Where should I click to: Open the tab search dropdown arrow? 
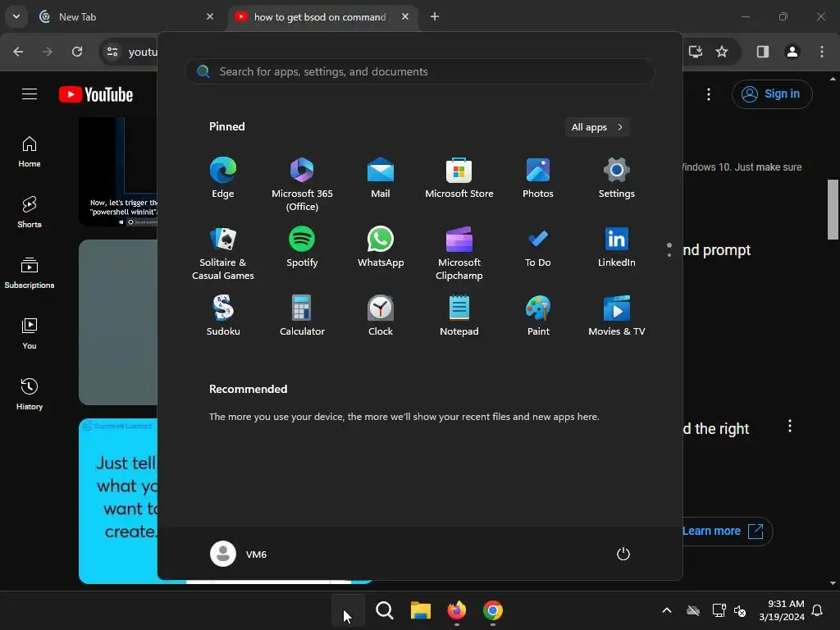[x=16, y=16]
